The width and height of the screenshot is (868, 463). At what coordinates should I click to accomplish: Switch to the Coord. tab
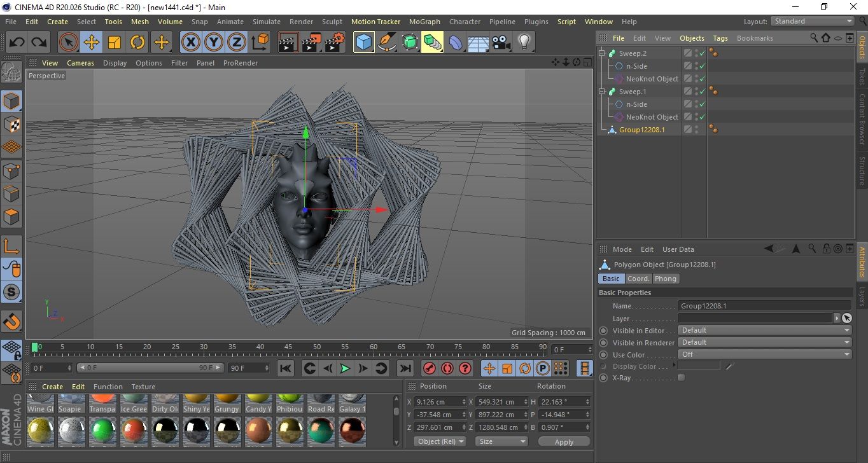(638, 279)
